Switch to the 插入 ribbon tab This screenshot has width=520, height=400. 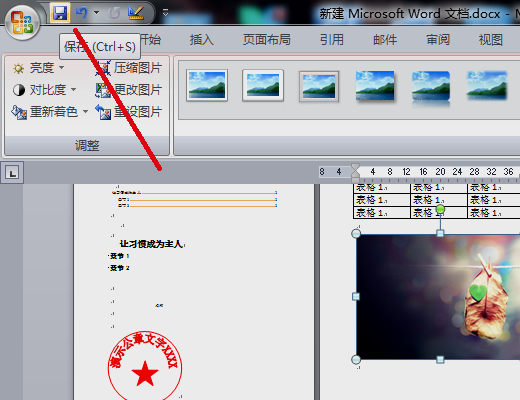click(x=202, y=40)
